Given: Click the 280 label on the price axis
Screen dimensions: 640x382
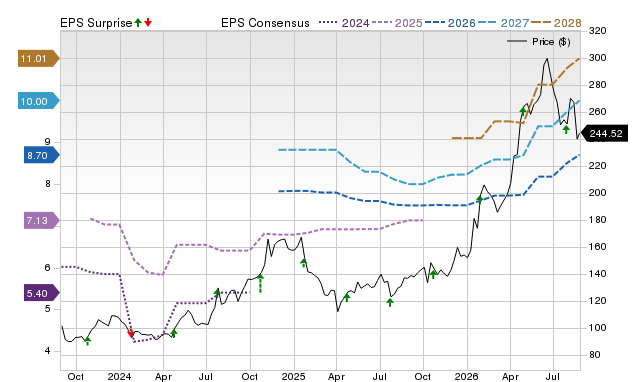Looking at the screenshot, I should tap(597, 84).
